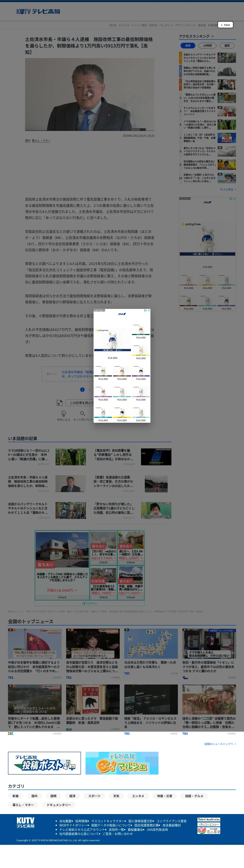244x868 pixels.
Task: Click Check under 月給218,000円 job ad
Action: tap(62, 597)
